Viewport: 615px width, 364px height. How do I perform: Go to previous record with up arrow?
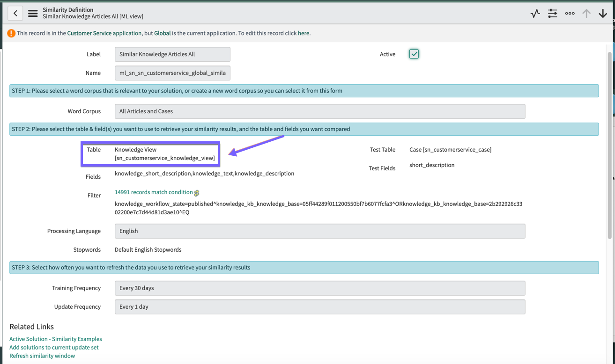[x=586, y=14]
